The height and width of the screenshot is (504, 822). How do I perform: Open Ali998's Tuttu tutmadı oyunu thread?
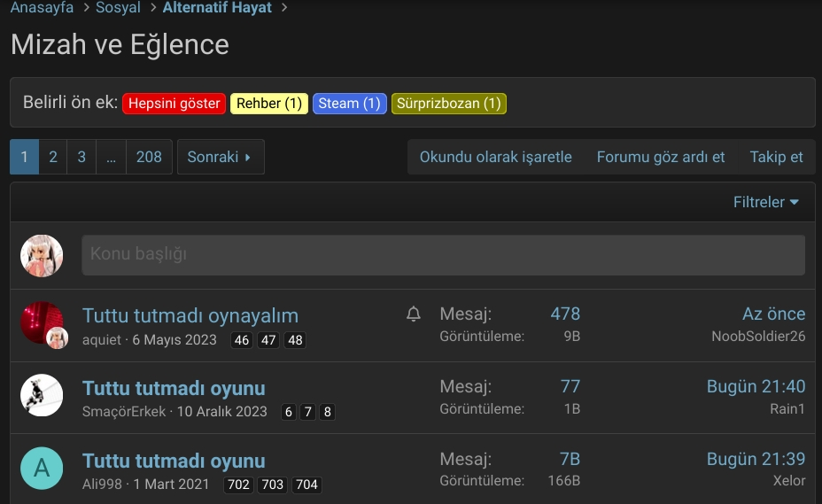174,461
